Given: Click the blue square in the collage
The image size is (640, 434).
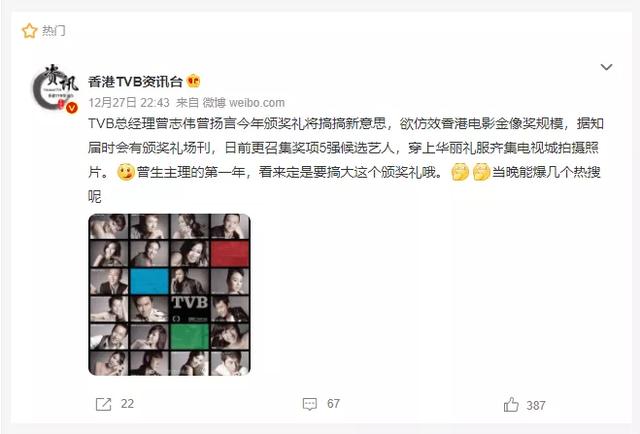Looking at the screenshot, I should pos(149,281).
